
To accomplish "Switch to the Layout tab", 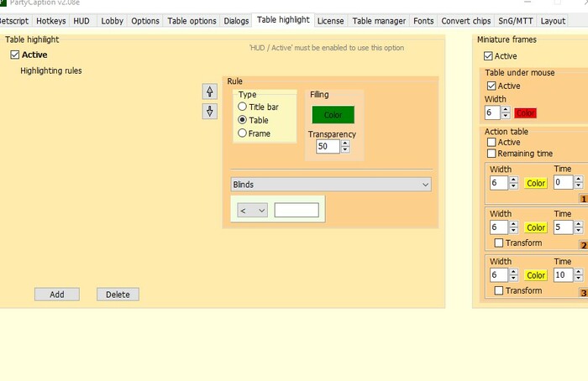I will pos(553,21).
